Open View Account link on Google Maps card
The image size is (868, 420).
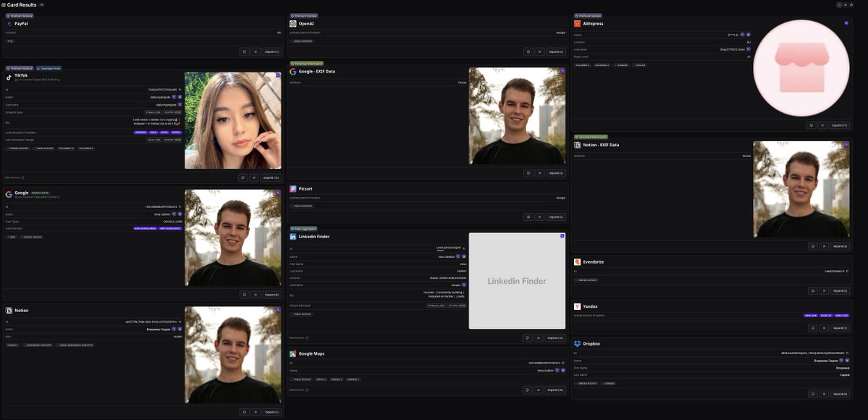pyautogui.click(x=298, y=390)
